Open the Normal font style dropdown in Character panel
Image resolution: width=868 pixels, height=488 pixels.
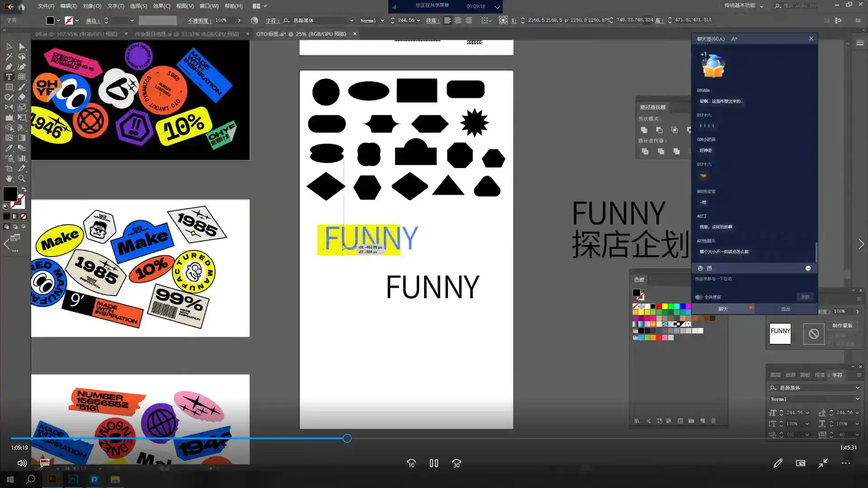[857, 399]
